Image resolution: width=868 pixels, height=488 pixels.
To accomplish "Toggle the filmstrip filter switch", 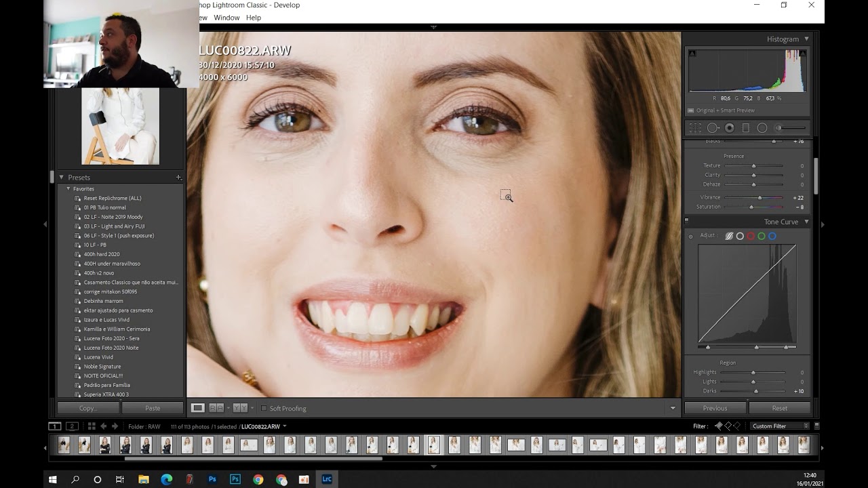I will click(816, 426).
